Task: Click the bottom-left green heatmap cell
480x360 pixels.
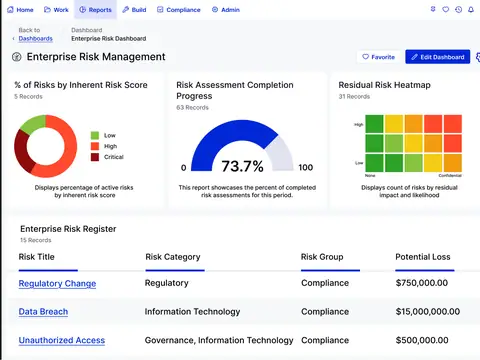Action: [x=374, y=163]
